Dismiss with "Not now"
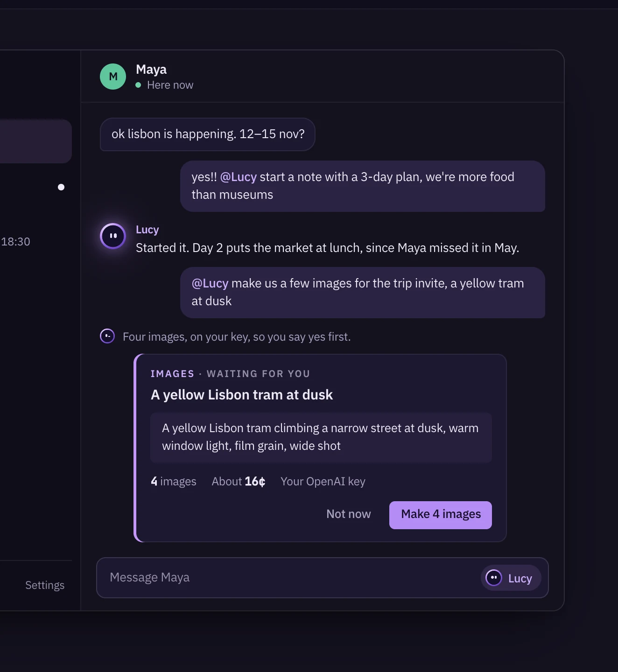This screenshot has height=672, width=618. point(349,514)
